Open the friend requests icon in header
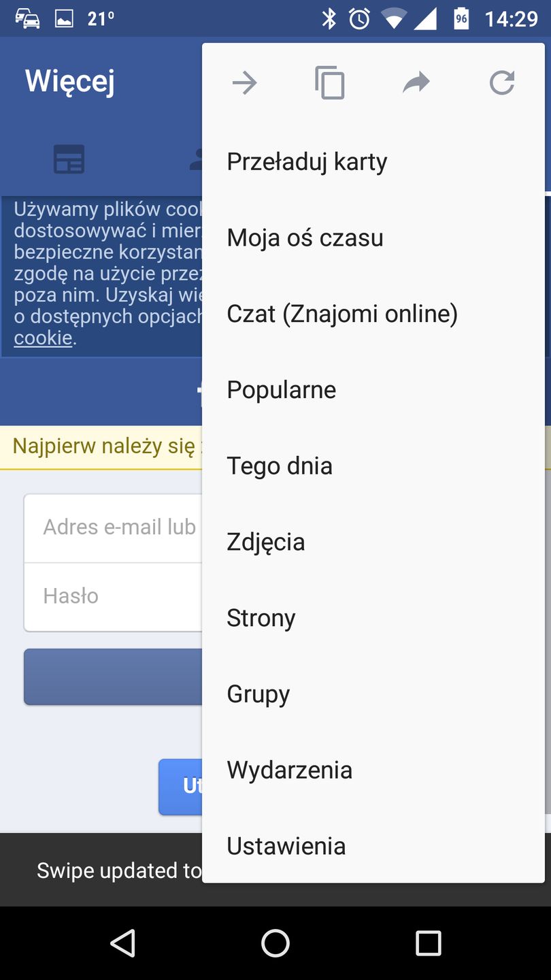This screenshot has height=980, width=551. pyautogui.click(x=197, y=158)
